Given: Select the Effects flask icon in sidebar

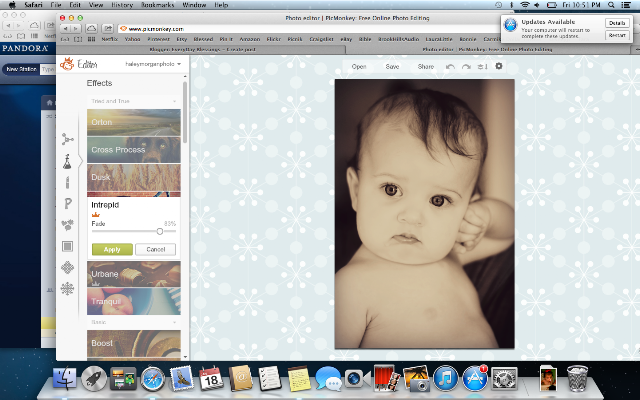Looking at the screenshot, I should tap(67, 162).
